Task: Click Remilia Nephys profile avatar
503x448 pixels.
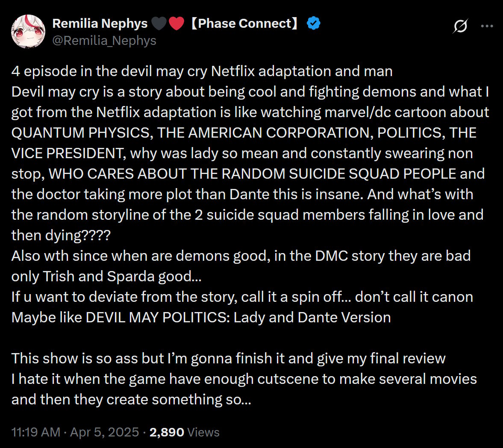Action: [x=28, y=32]
